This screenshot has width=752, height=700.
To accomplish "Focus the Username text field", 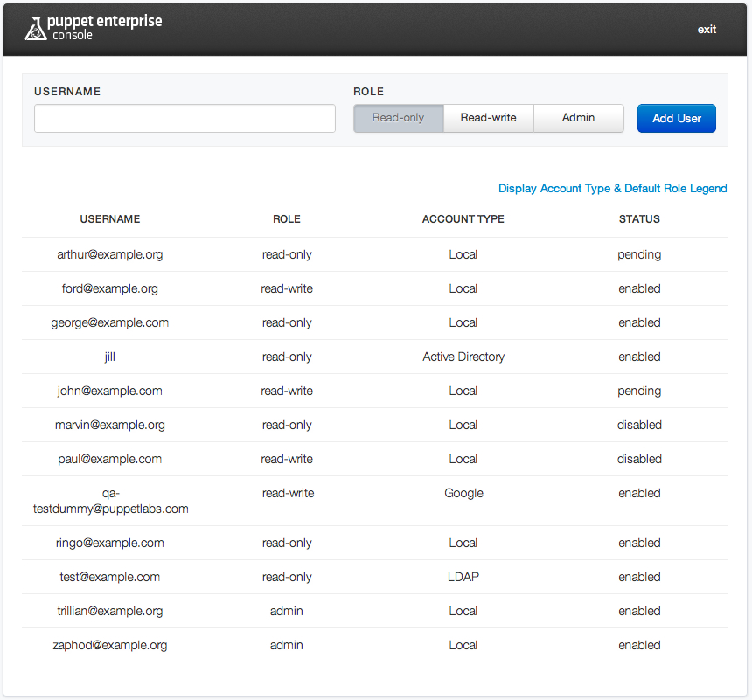I will (185, 119).
